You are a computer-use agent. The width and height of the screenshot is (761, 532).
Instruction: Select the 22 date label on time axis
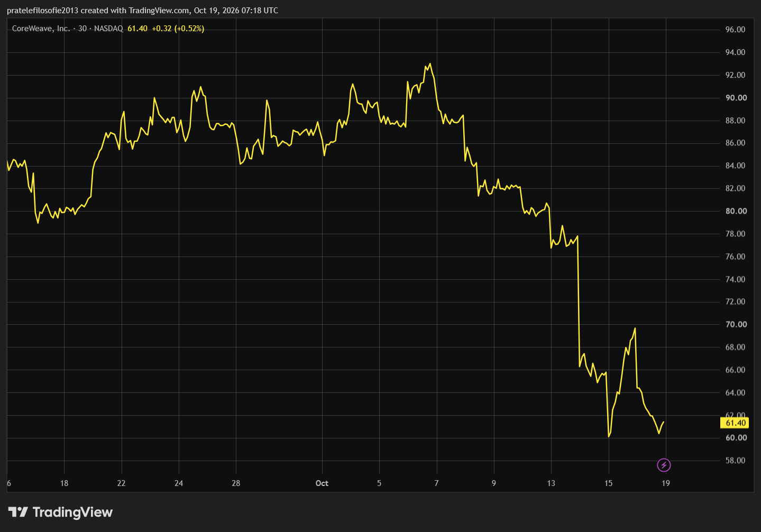click(x=121, y=483)
